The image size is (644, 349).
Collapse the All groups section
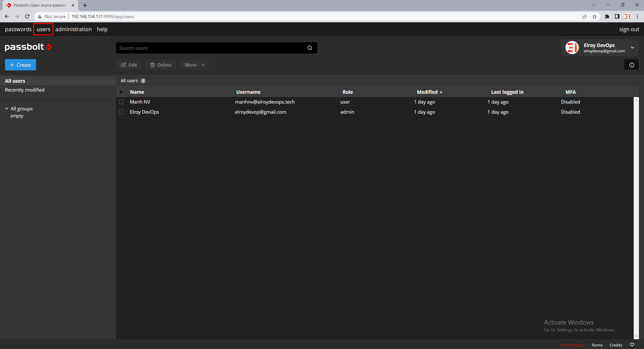tap(7, 108)
